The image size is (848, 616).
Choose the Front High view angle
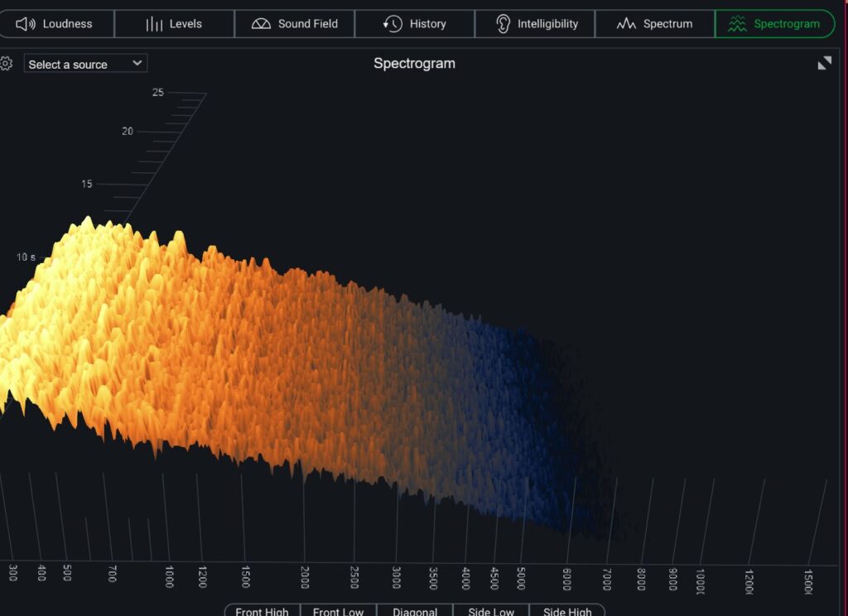[x=262, y=611]
